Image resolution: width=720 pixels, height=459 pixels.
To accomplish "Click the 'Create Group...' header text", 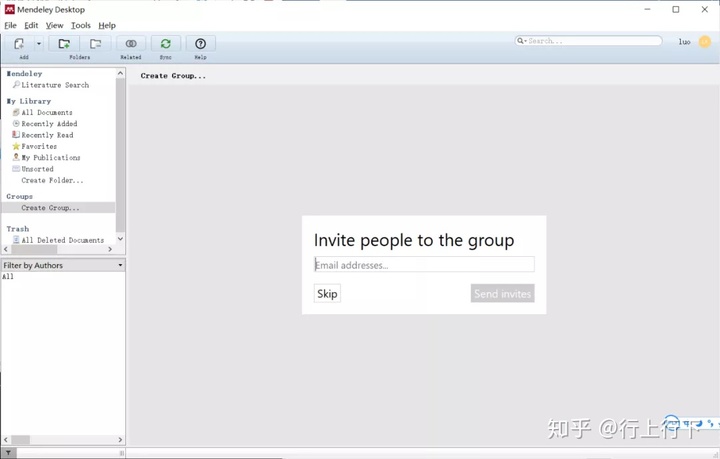I will (173, 76).
